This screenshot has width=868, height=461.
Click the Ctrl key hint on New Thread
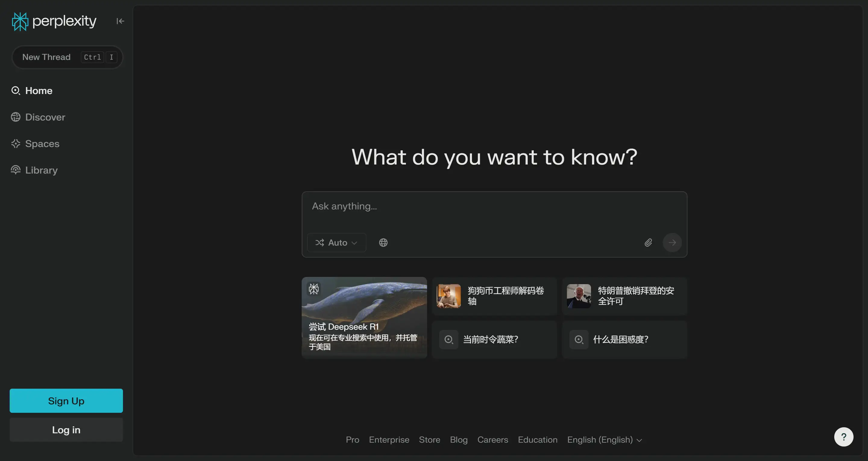[x=92, y=57]
